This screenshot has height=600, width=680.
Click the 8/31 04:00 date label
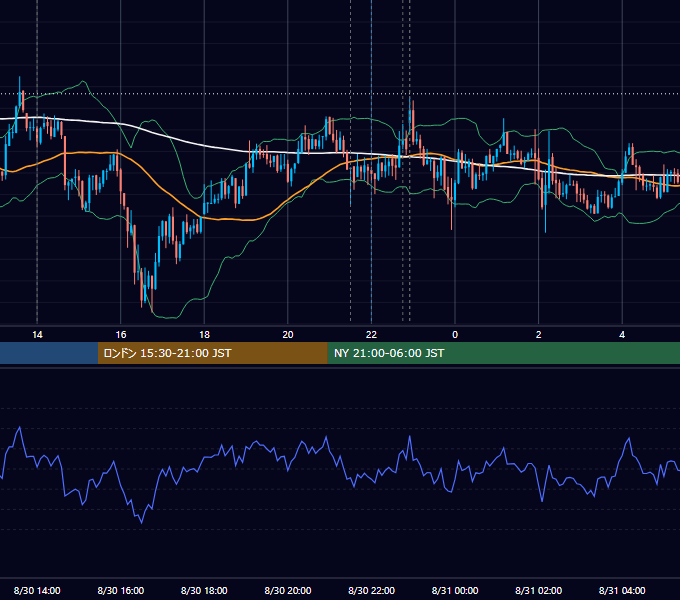[622, 590]
